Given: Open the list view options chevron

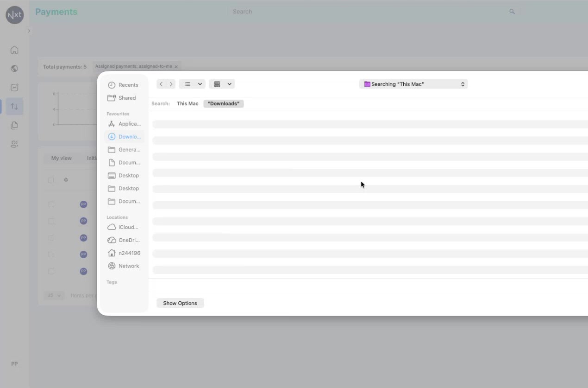Looking at the screenshot, I should tap(200, 84).
